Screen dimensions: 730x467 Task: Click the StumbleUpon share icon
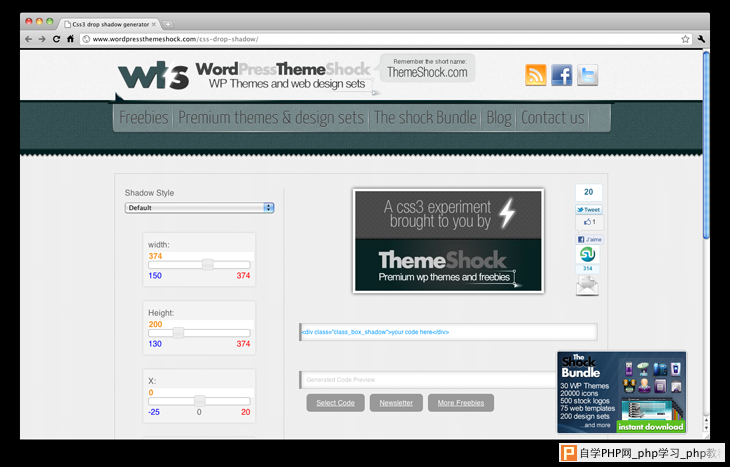(x=588, y=254)
